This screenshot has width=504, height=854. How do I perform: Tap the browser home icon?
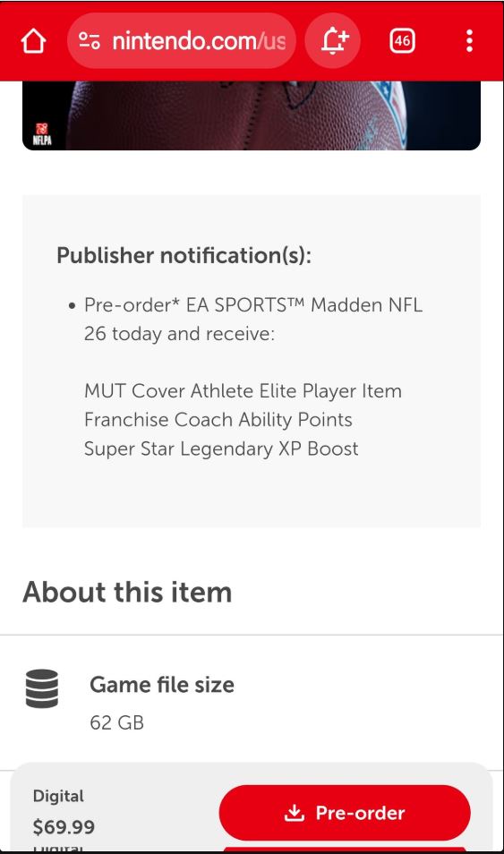[x=33, y=41]
